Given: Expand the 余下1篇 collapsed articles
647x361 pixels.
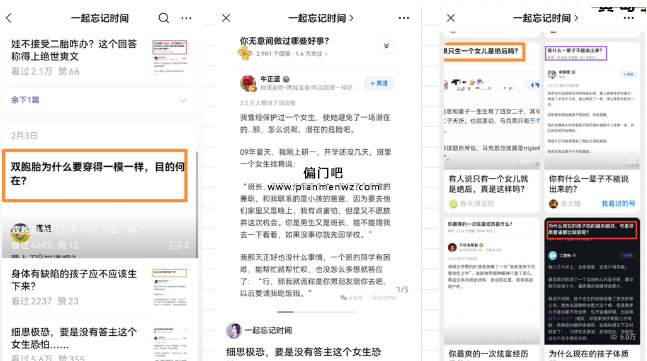Looking at the screenshot, I should pyautogui.click(x=99, y=100).
